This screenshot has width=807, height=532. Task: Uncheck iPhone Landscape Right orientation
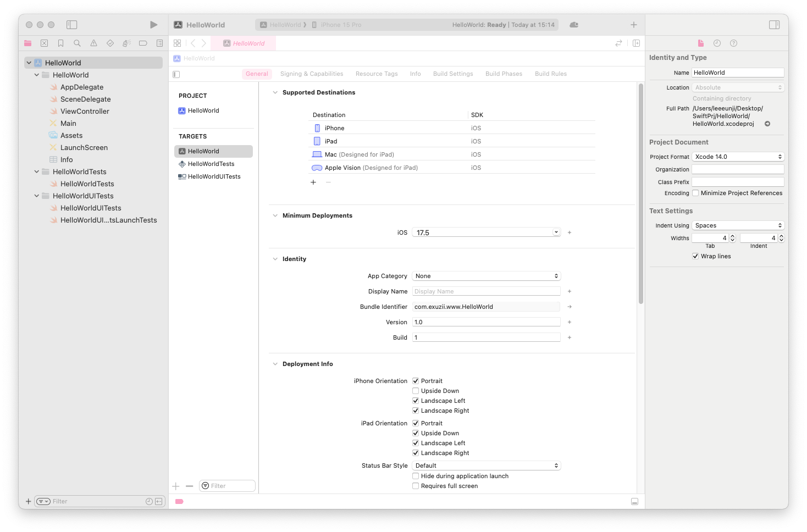pos(416,411)
